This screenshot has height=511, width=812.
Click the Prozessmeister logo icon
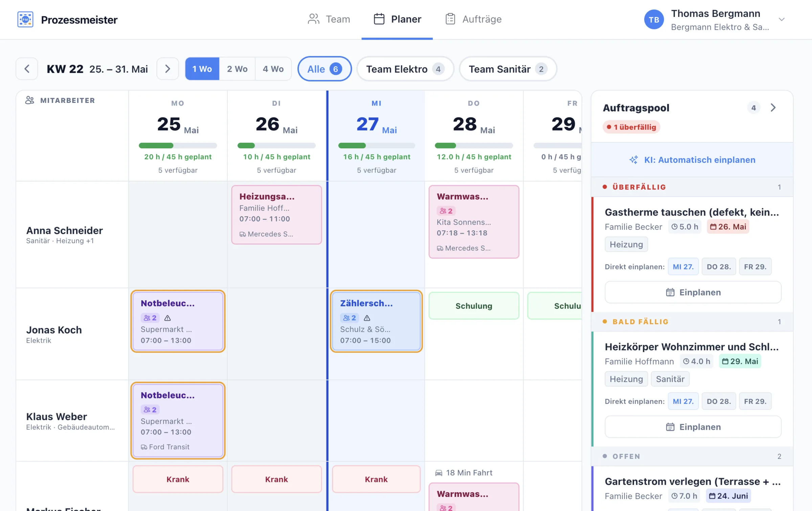[x=25, y=19]
